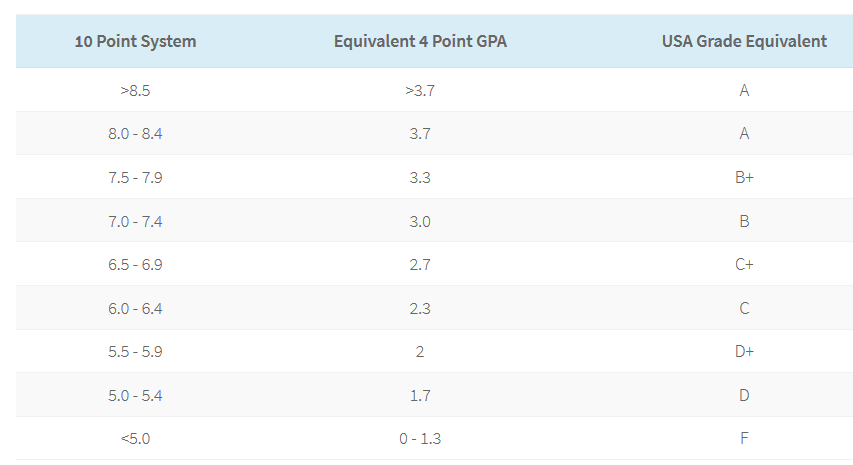
Task: Select the 2.7 GPA value
Action: pos(420,265)
